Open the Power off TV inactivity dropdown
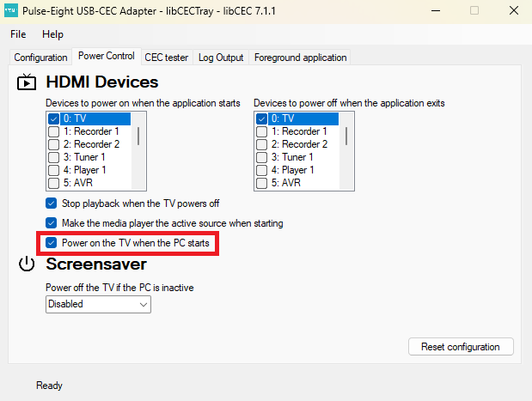 click(98, 304)
